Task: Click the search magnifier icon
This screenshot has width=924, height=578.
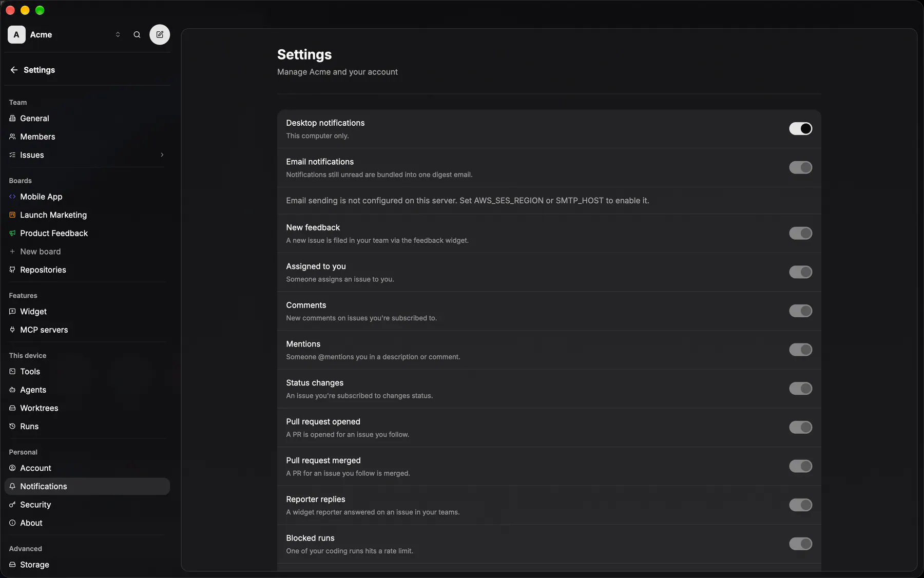Action: (x=137, y=34)
